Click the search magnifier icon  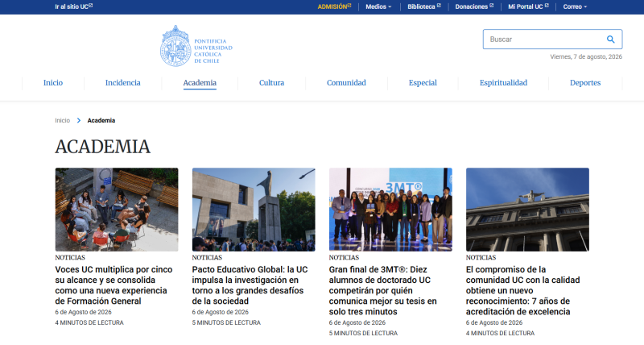611,39
